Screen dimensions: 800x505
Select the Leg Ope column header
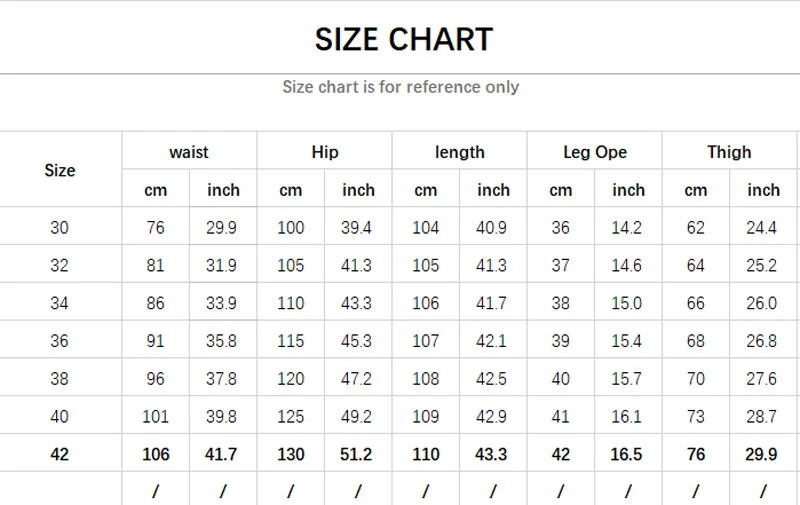pyautogui.click(x=595, y=152)
